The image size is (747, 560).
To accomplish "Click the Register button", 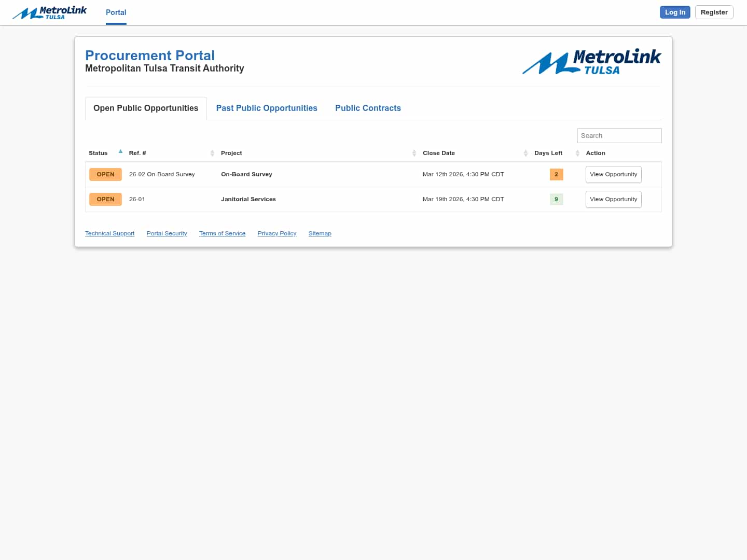I will [x=714, y=12].
